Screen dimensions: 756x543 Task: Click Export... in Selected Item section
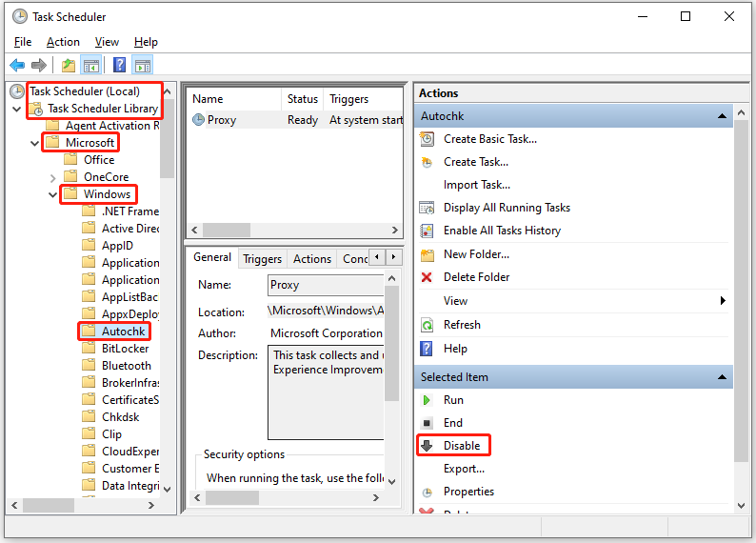point(464,469)
